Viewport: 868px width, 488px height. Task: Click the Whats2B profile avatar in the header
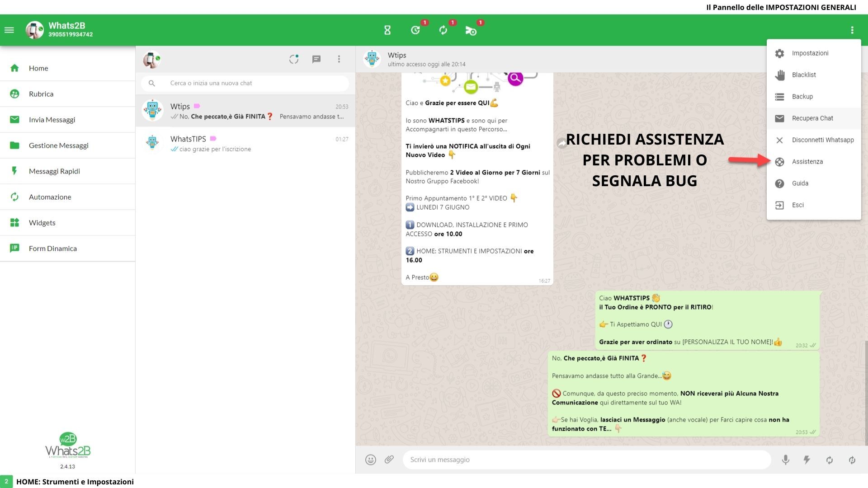pyautogui.click(x=34, y=30)
